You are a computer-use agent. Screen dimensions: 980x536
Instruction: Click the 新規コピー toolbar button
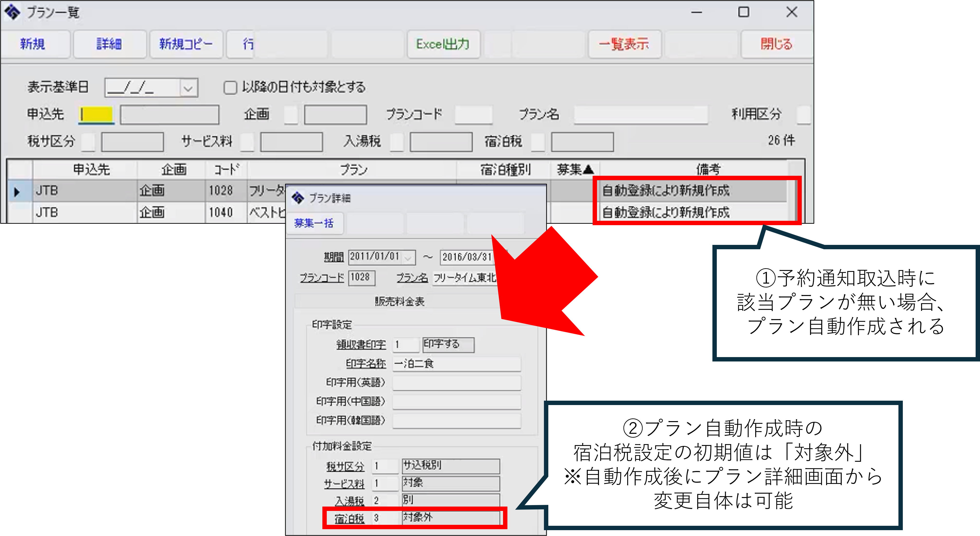(186, 44)
